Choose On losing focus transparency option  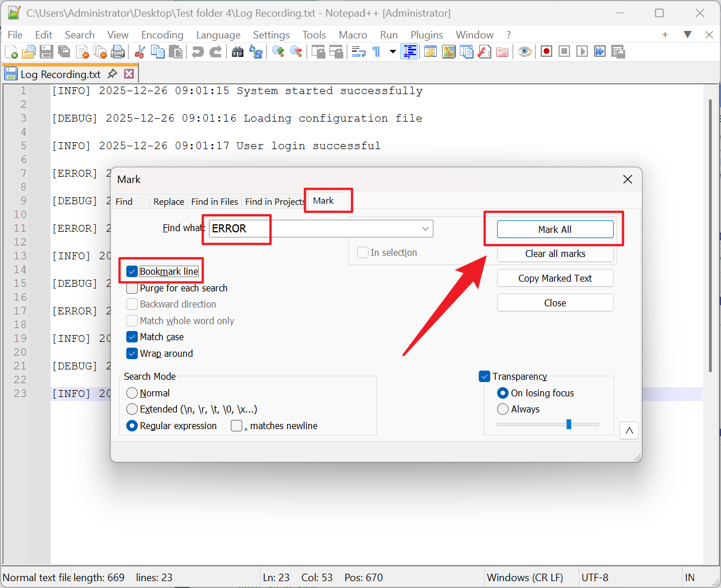point(503,393)
